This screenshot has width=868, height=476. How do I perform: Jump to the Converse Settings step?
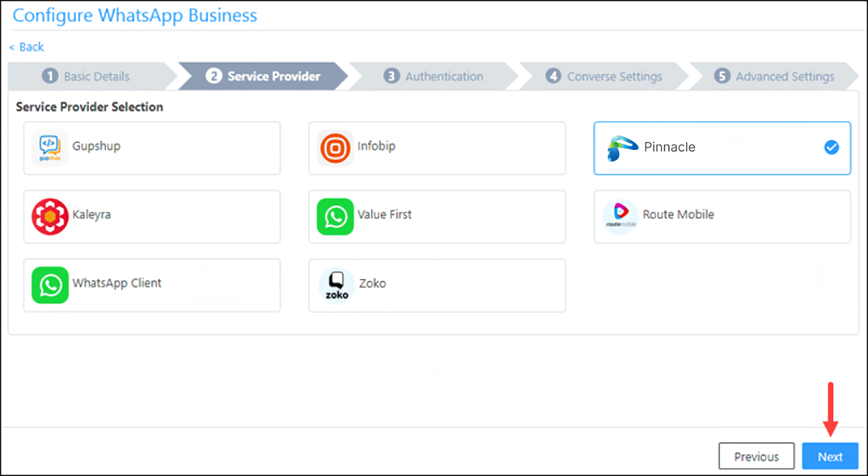pos(605,76)
